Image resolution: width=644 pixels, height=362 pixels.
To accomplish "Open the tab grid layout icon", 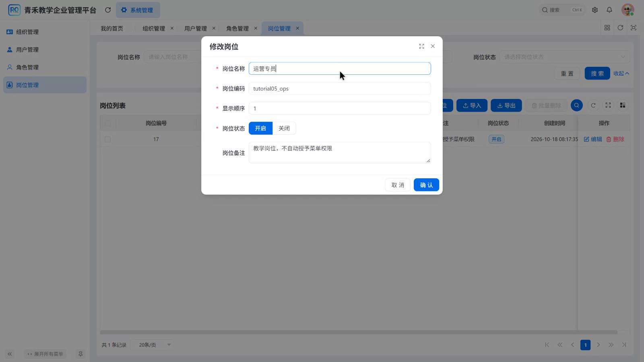I will pos(607,28).
